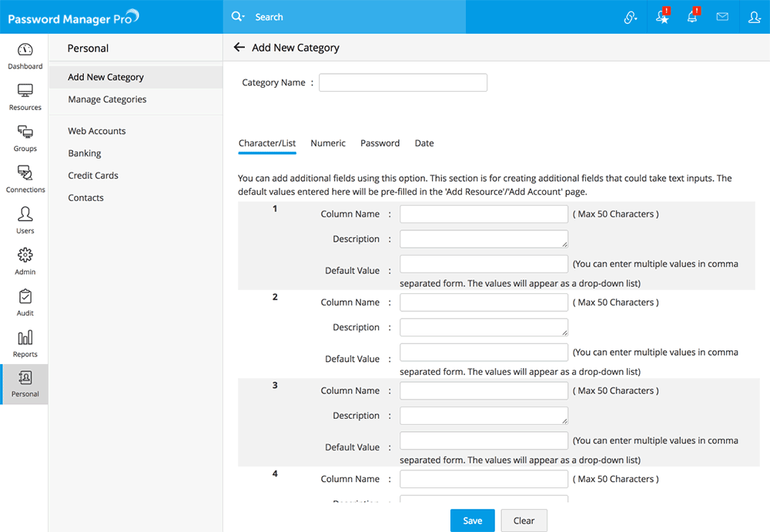This screenshot has width=770, height=532.
Task: Open Manage Categories in the Personal menu
Action: [107, 99]
